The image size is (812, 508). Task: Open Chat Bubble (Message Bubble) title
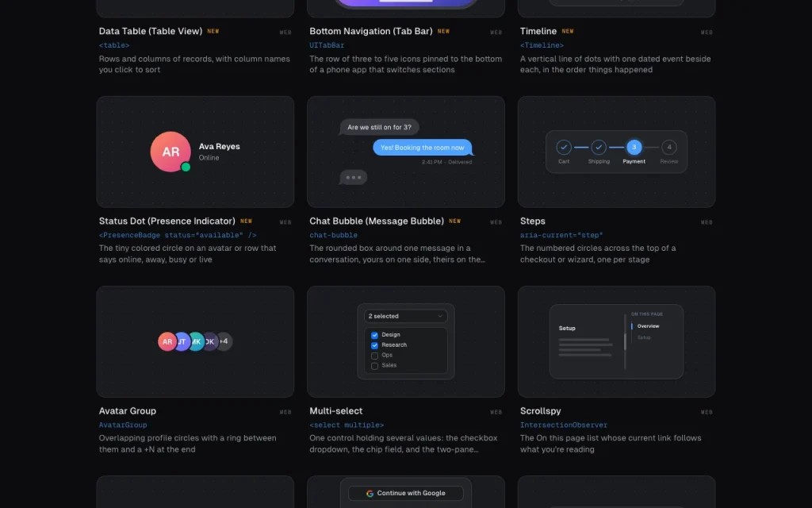tap(377, 221)
